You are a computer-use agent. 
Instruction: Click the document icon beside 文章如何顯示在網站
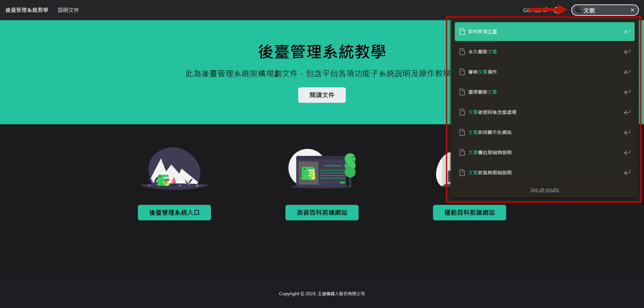tap(462, 132)
